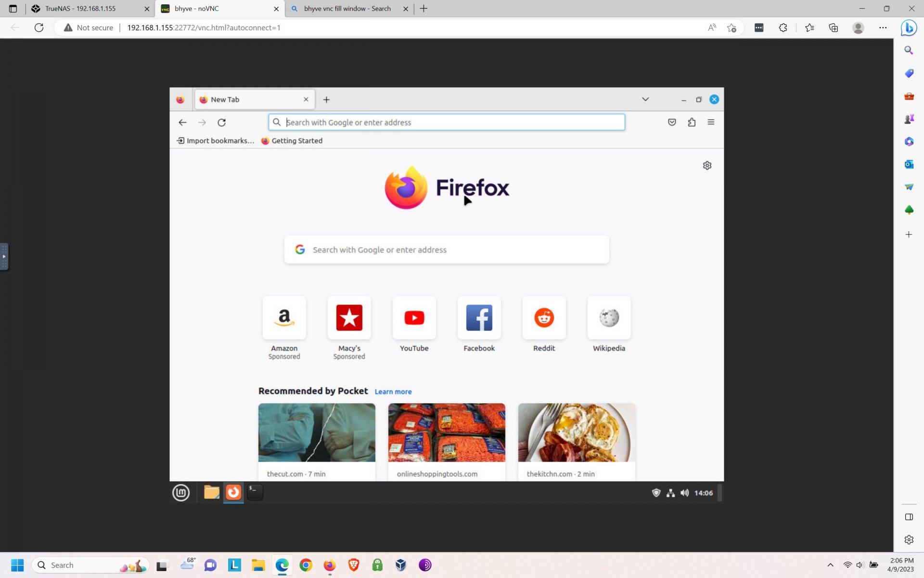The width and height of the screenshot is (924, 578).
Task: Launch Terminal from the Mint panel
Action: point(255,492)
